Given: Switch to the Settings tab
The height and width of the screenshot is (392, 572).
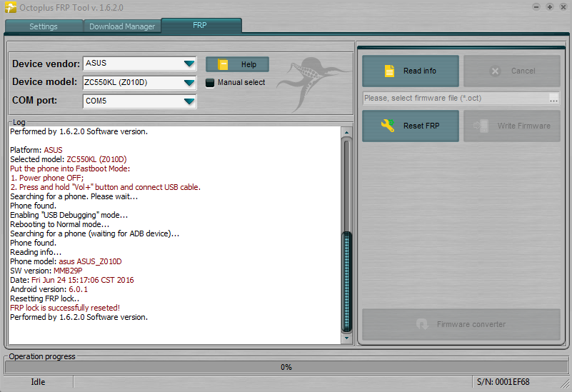Looking at the screenshot, I should click(44, 26).
